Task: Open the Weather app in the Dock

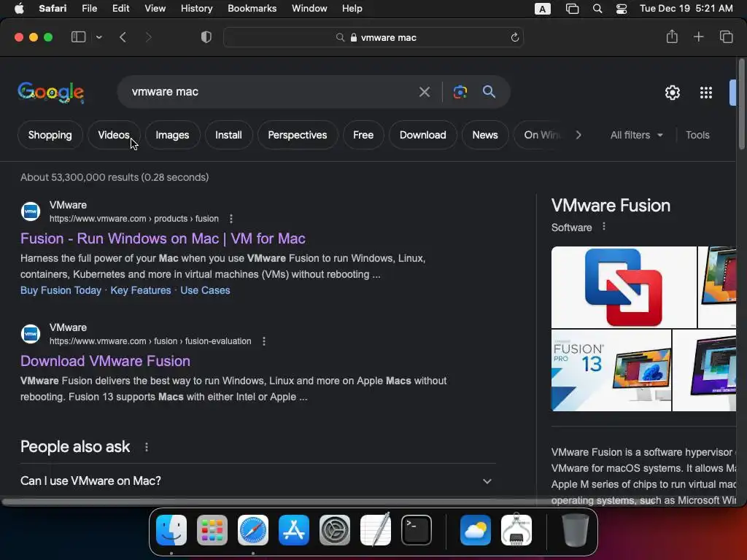Action: coord(476,530)
